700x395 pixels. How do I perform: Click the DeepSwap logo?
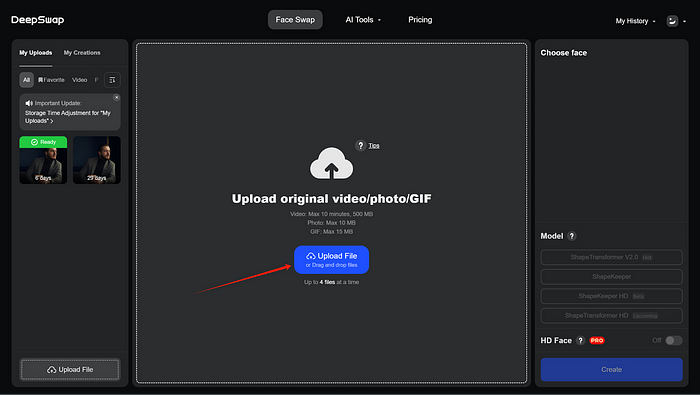[x=38, y=20]
